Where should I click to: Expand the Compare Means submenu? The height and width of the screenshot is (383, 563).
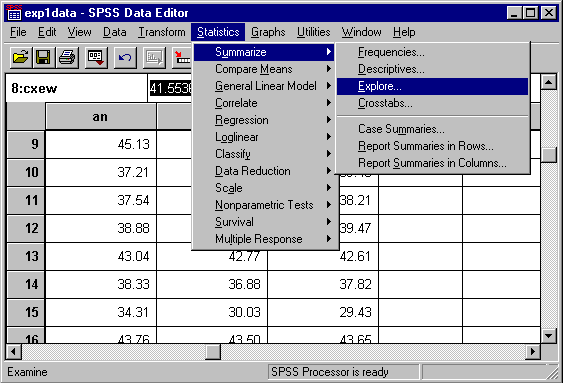tap(264, 69)
